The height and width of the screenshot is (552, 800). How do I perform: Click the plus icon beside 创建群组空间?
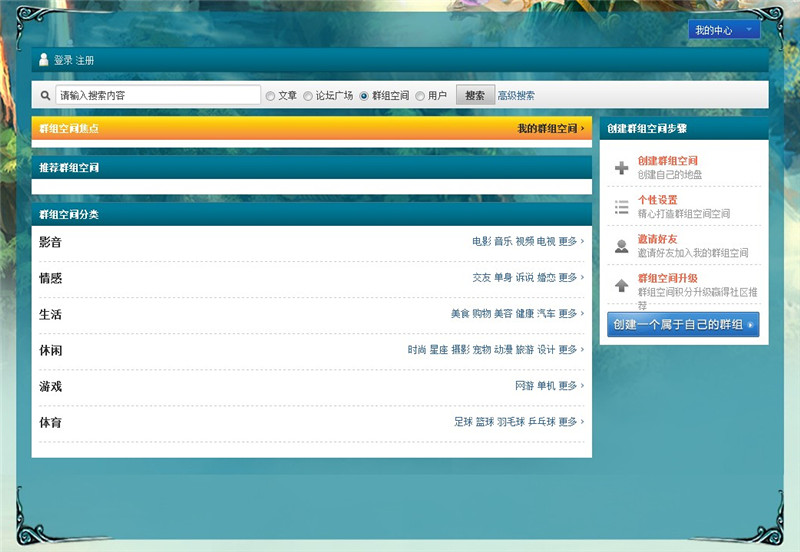(621, 167)
